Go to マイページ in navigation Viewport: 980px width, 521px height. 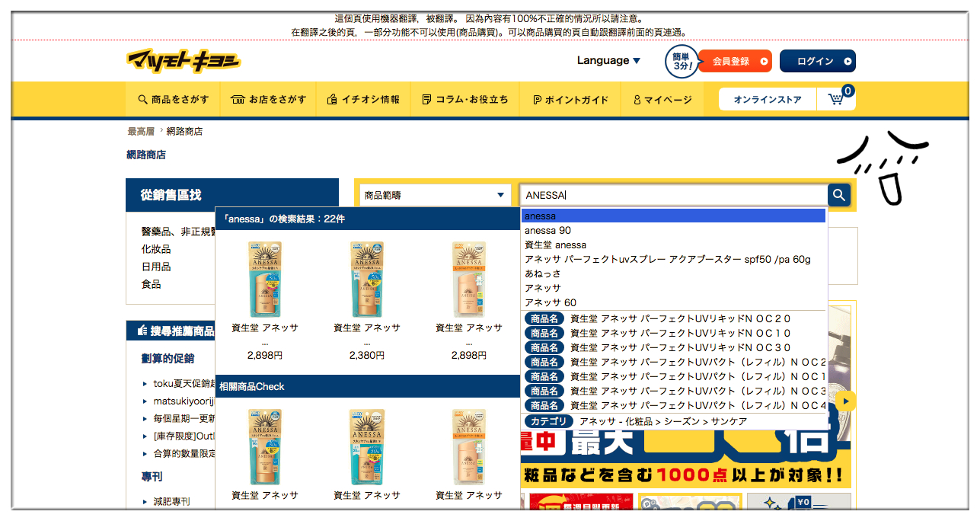click(662, 100)
